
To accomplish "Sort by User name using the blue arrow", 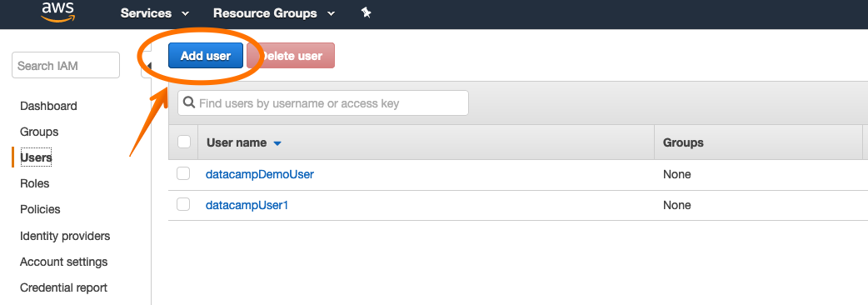I will pos(277,143).
